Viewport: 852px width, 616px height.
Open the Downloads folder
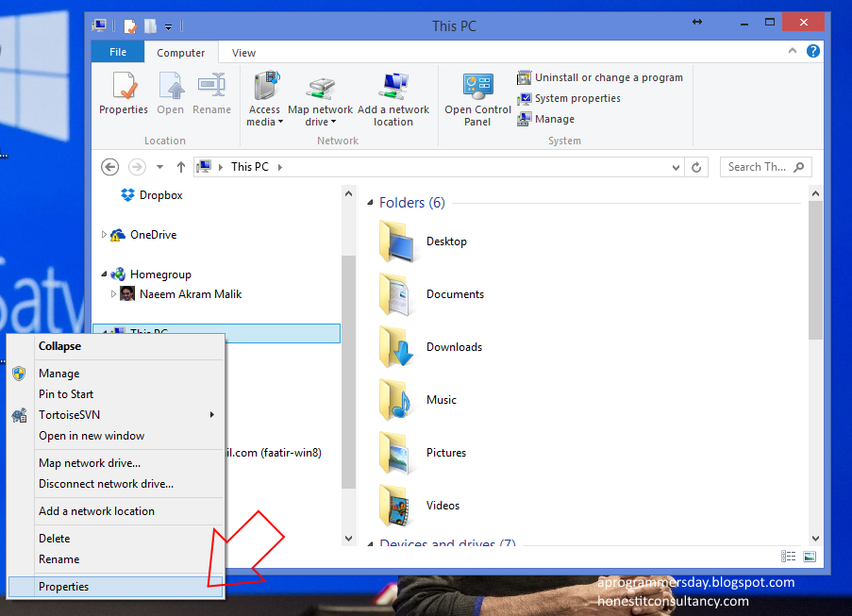pos(430,346)
